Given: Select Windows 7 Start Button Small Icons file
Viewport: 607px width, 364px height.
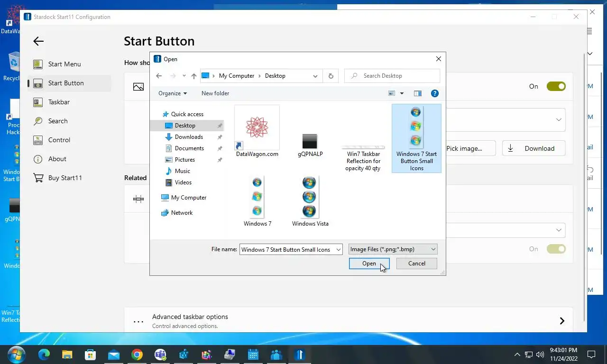Looking at the screenshot, I should click(x=416, y=138).
